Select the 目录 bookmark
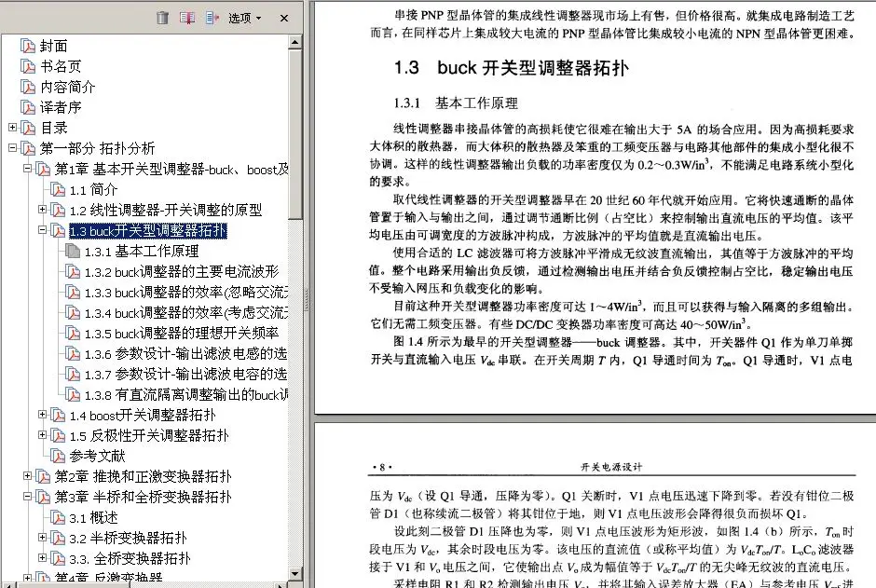The width and height of the screenshot is (876, 588). click(x=54, y=128)
